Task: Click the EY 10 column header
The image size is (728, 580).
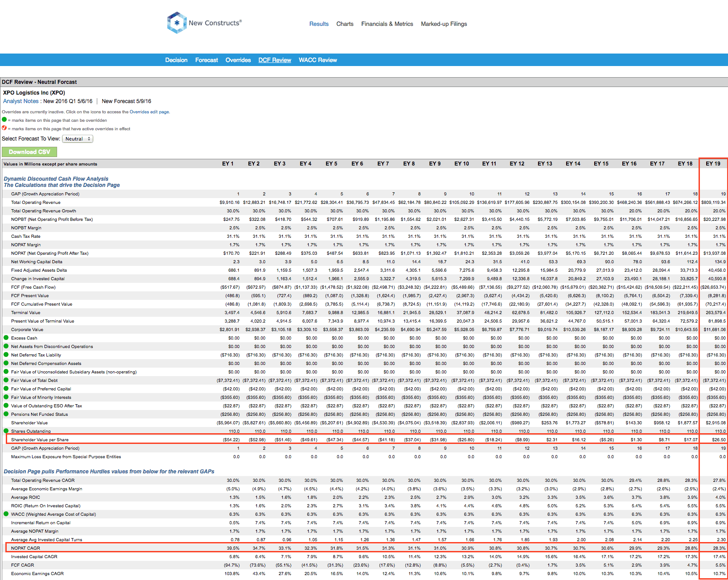Action: coord(462,164)
